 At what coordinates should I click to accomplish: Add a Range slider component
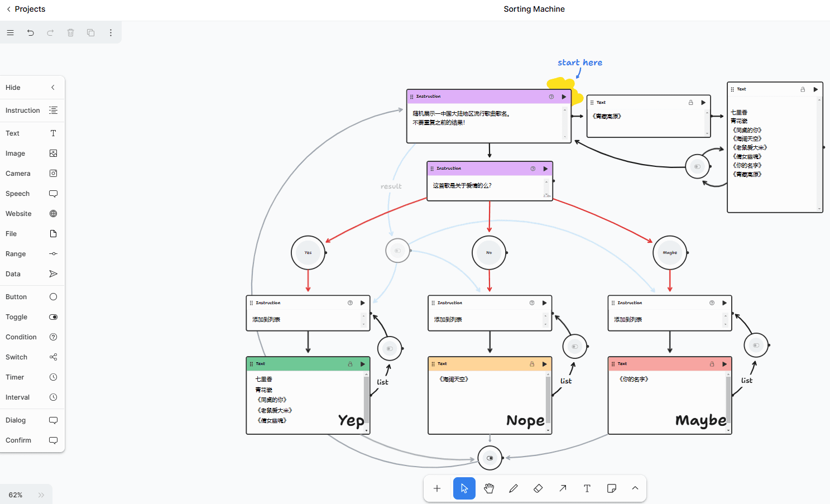tap(32, 254)
